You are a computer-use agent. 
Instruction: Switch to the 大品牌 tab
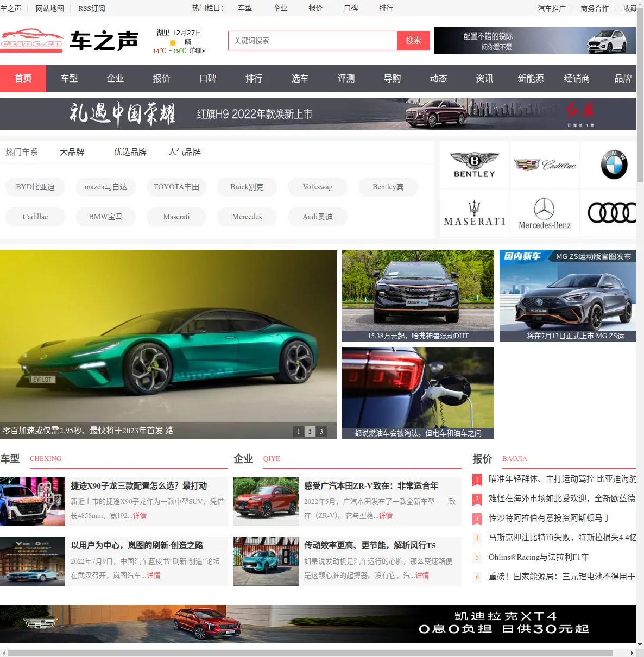tap(72, 152)
